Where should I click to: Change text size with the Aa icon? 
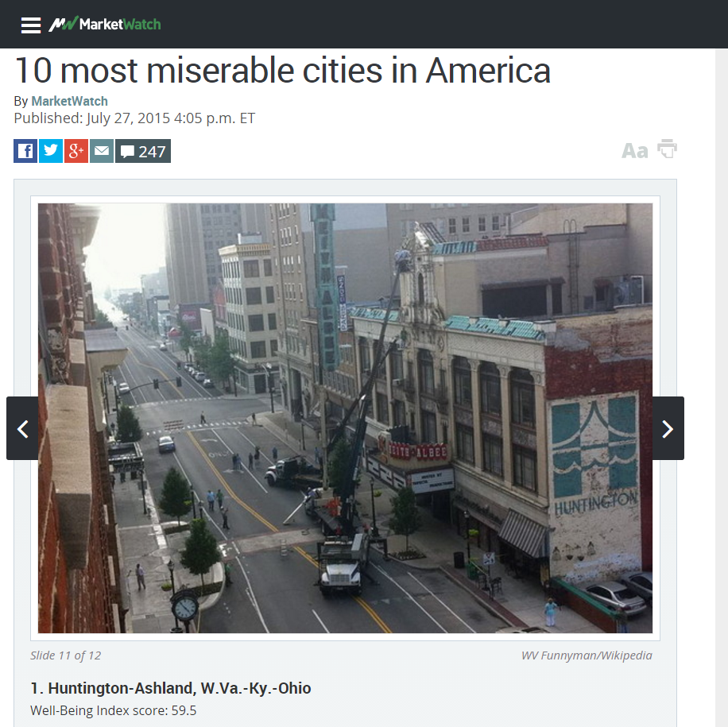[x=635, y=150]
